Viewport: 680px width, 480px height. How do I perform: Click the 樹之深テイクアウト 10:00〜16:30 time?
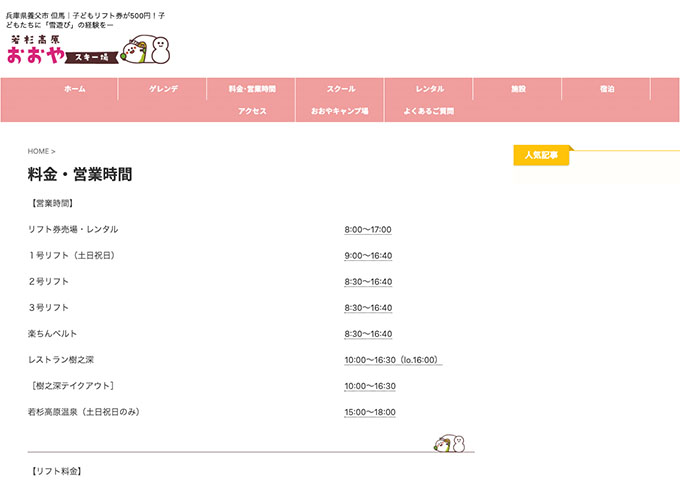370,386
